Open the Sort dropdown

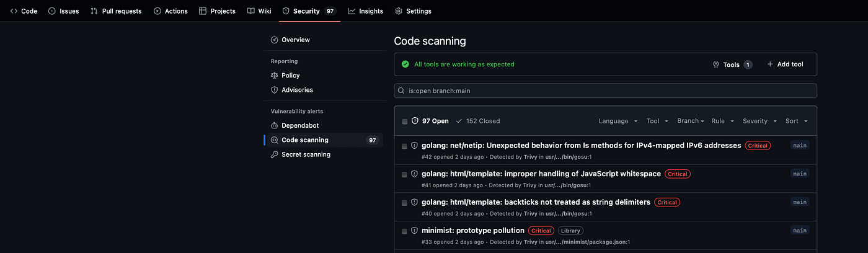coord(797,121)
